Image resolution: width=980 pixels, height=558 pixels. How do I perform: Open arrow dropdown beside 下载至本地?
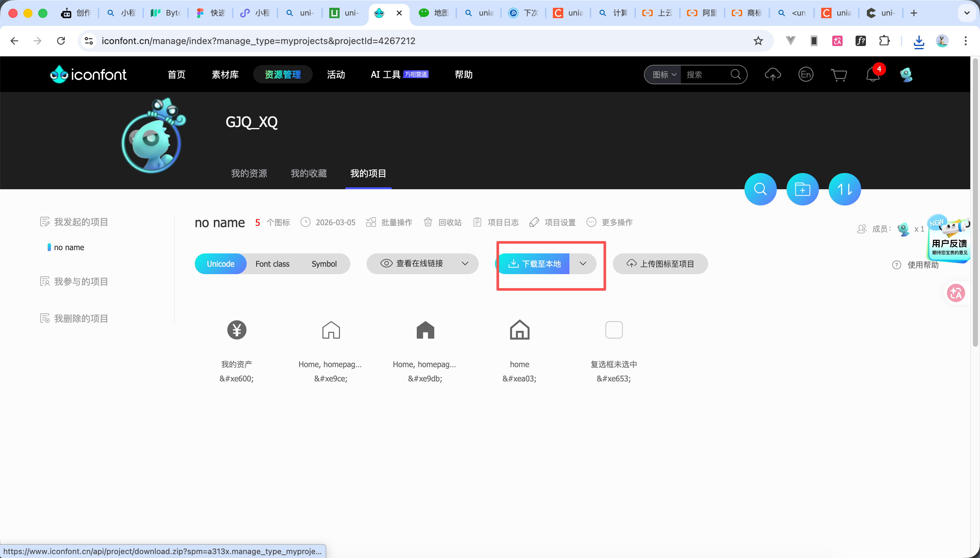click(583, 264)
